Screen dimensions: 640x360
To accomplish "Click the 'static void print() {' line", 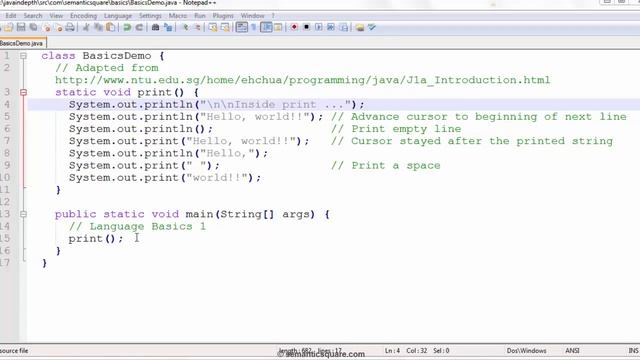I will click(x=127, y=92).
